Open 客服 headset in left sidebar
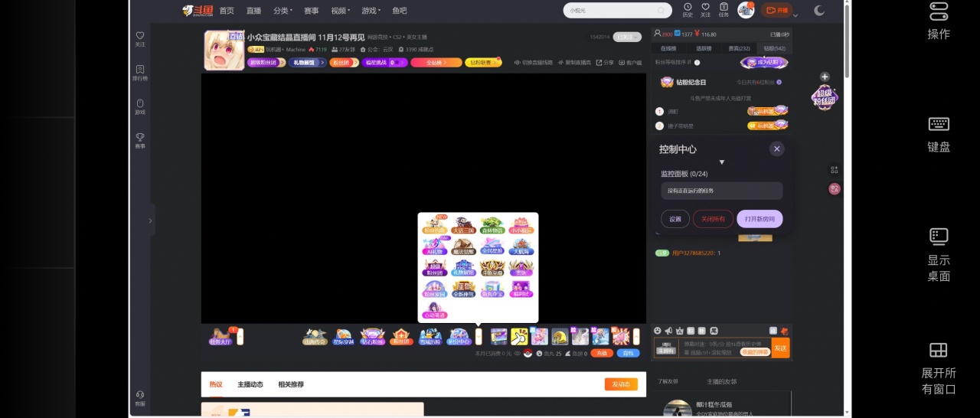980x418 pixels. tap(139, 398)
